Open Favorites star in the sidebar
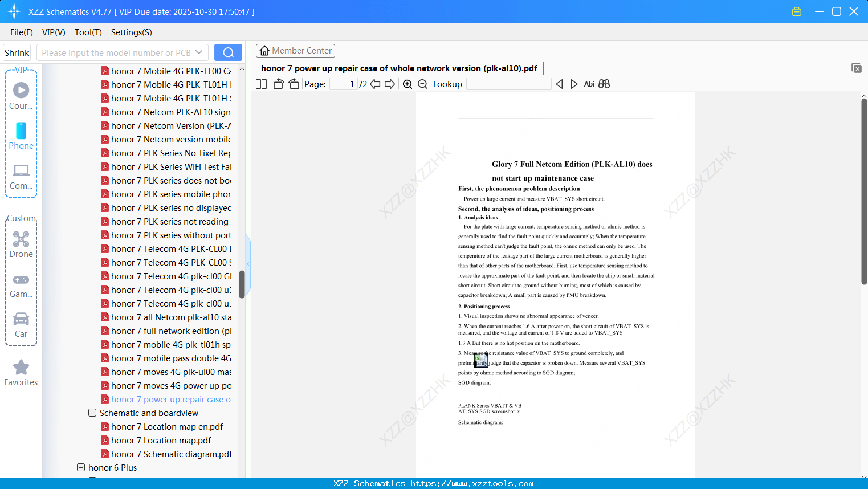This screenshot has height=489, width=868. point(21,373)
